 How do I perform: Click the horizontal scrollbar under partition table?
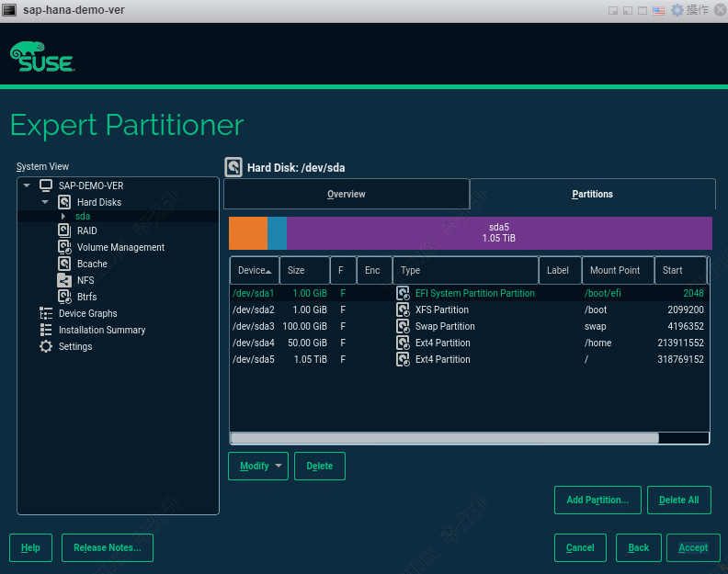pos(444,437)
